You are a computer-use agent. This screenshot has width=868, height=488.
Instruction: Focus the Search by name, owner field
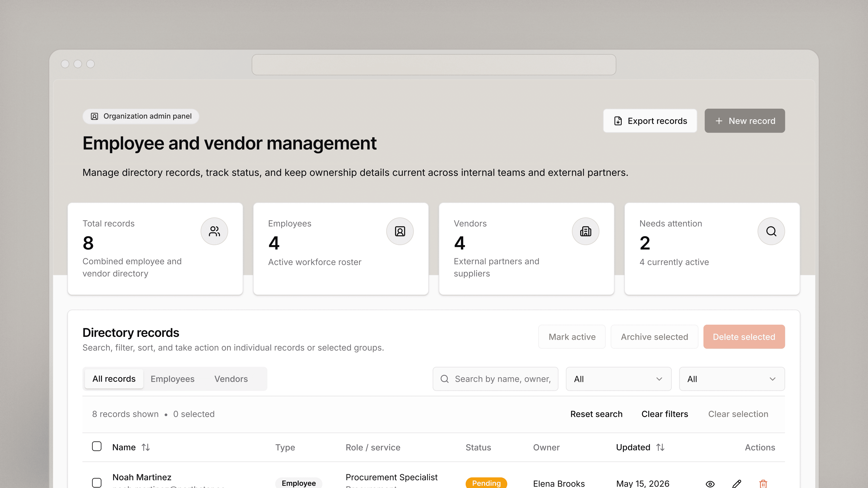(x=495, y=379)
